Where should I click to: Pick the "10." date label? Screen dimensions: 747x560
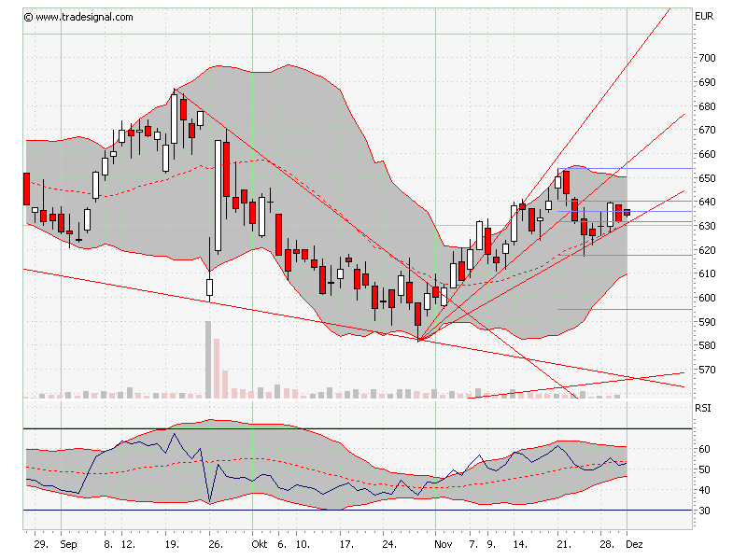click(x=303, y=544)
